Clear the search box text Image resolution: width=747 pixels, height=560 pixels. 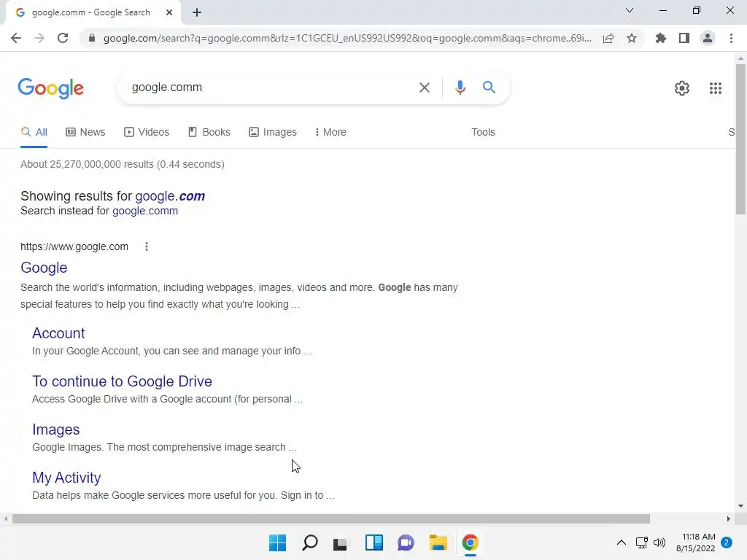tap(425, 87)
